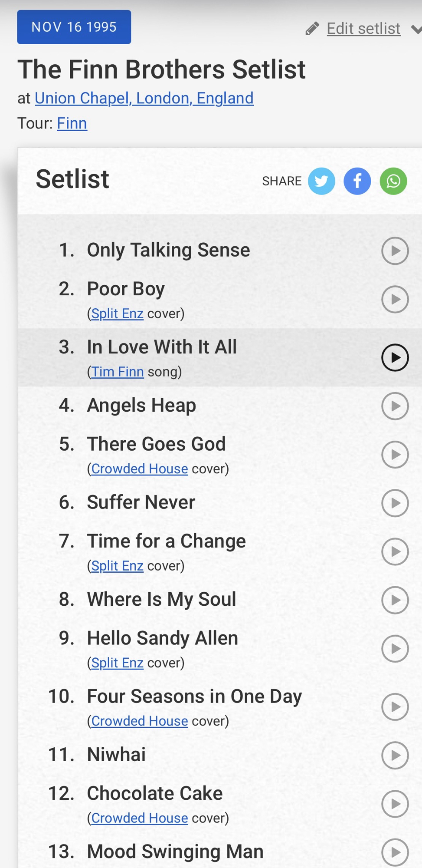422x868 pixels.
Task: Open Split Enz link under Poor Boy
Action: pos(117,314)
